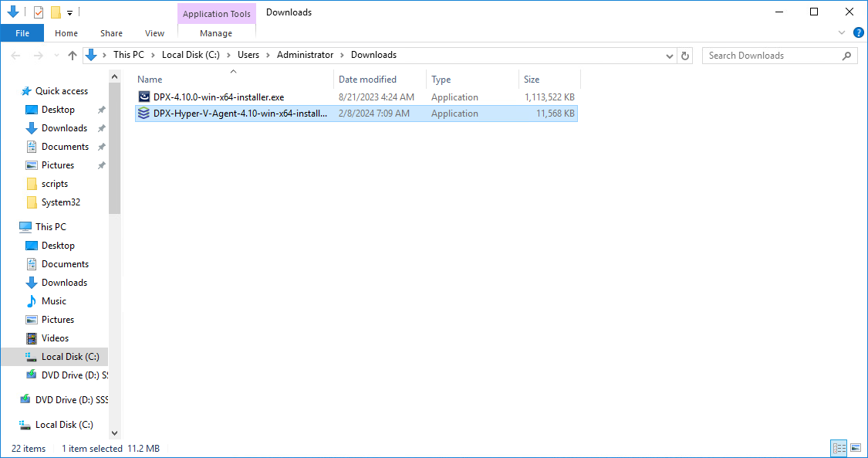Open the address bar history dropdown

click(670, 56)
